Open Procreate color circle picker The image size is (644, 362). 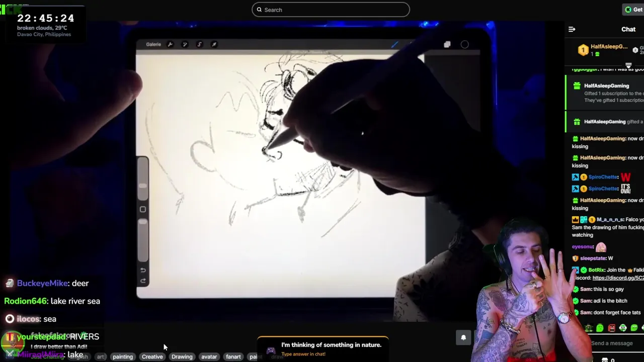point(464,45)
